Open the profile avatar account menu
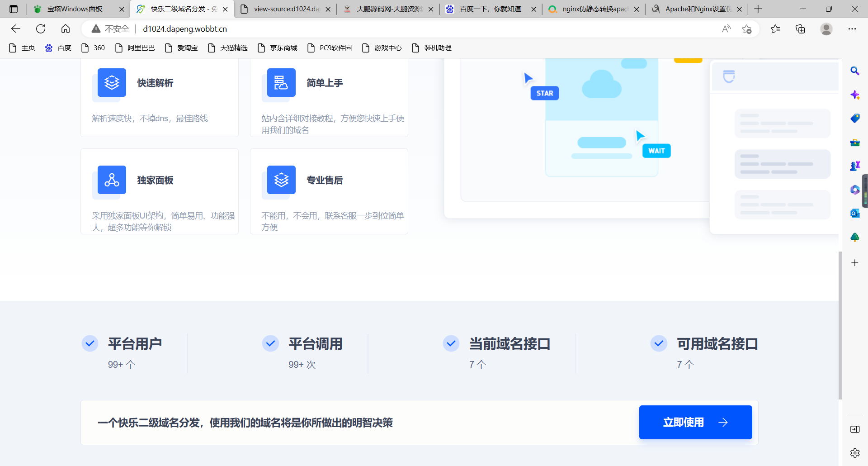This screenshot has width=868, height=466. (x=826, y=29)
